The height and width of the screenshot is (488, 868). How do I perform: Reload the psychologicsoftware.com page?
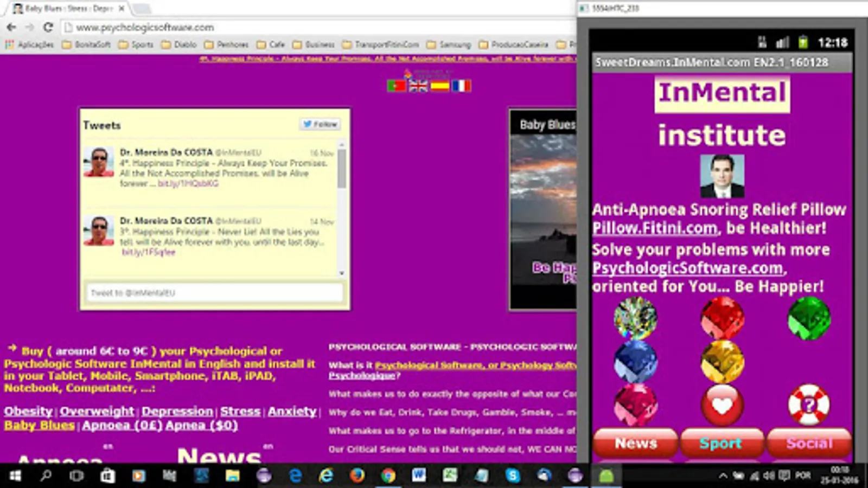click(x=48, y=27)
